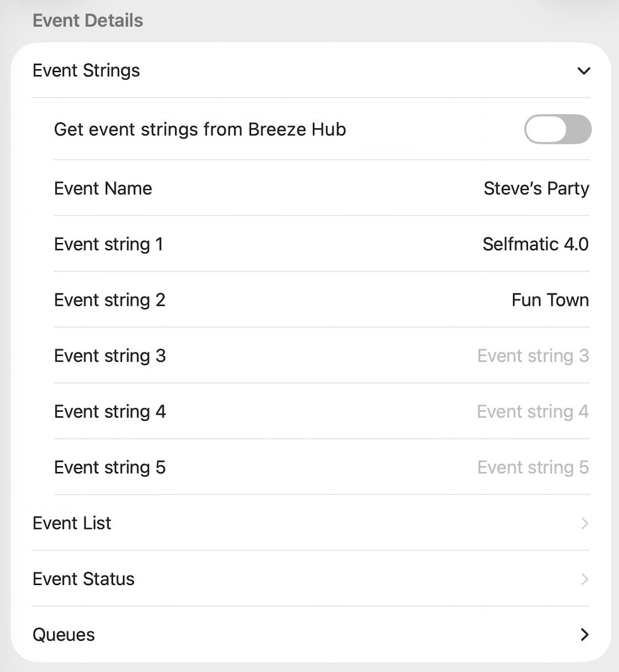Click the Event List chevron arrow
The width and height of the screenshot is (619, 672).
click(584, 524)
